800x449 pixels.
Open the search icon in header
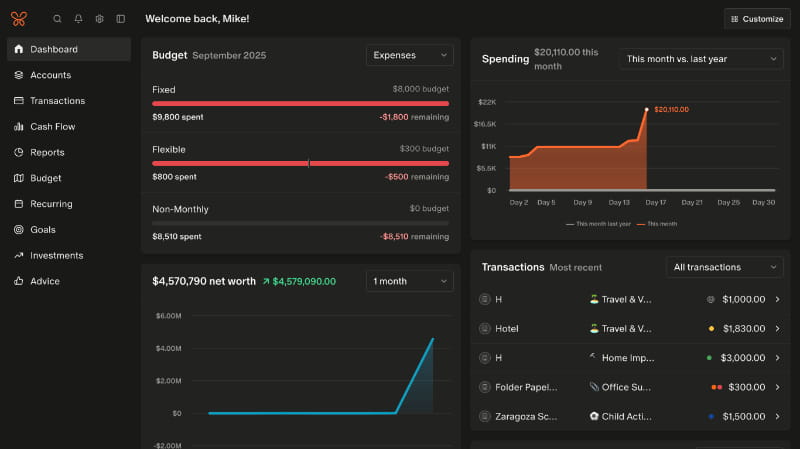click(x=57, y=19)
